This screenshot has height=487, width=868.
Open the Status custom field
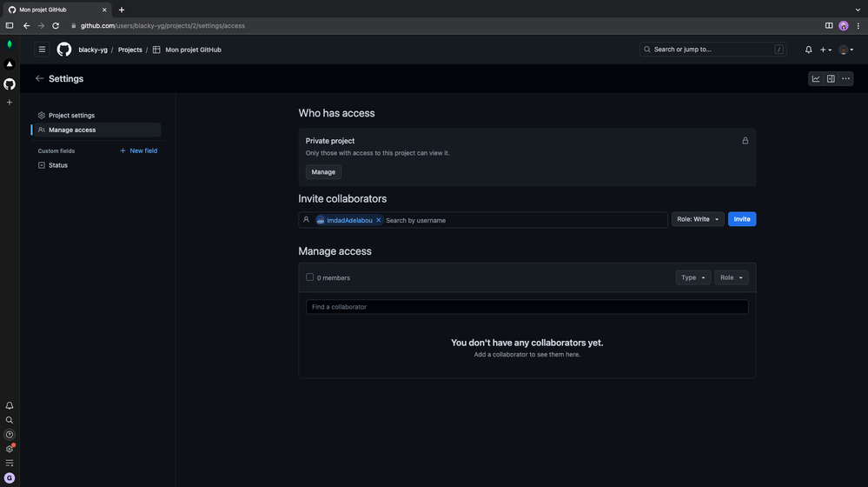point(57,165)
